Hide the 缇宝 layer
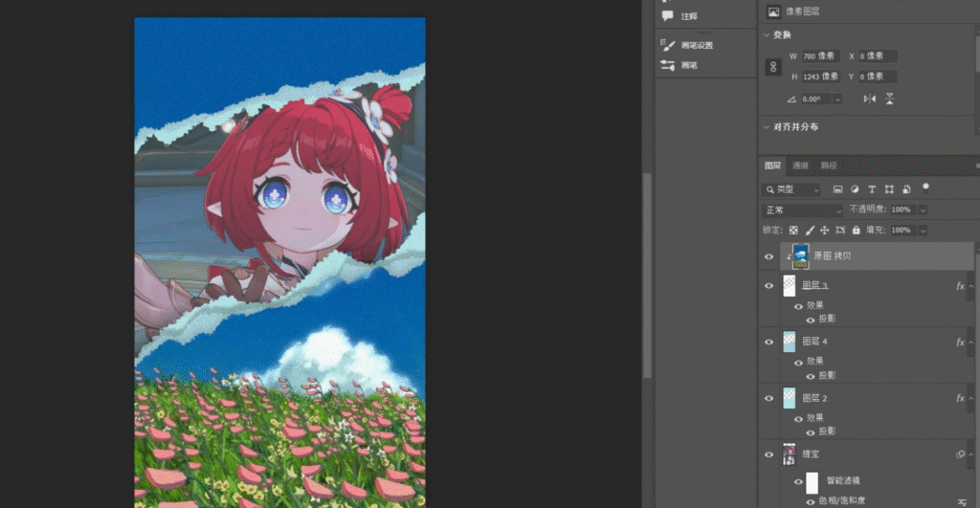The height and width of the screenshot is (508, 980). pyautogui.click(x=768, y=454)
